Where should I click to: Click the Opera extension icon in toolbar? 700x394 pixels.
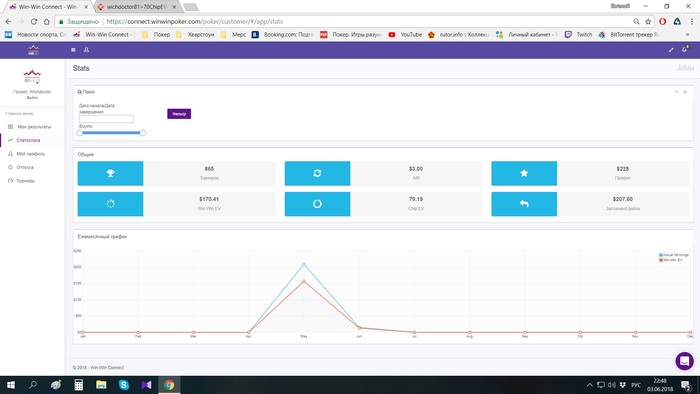coord(662,21)
